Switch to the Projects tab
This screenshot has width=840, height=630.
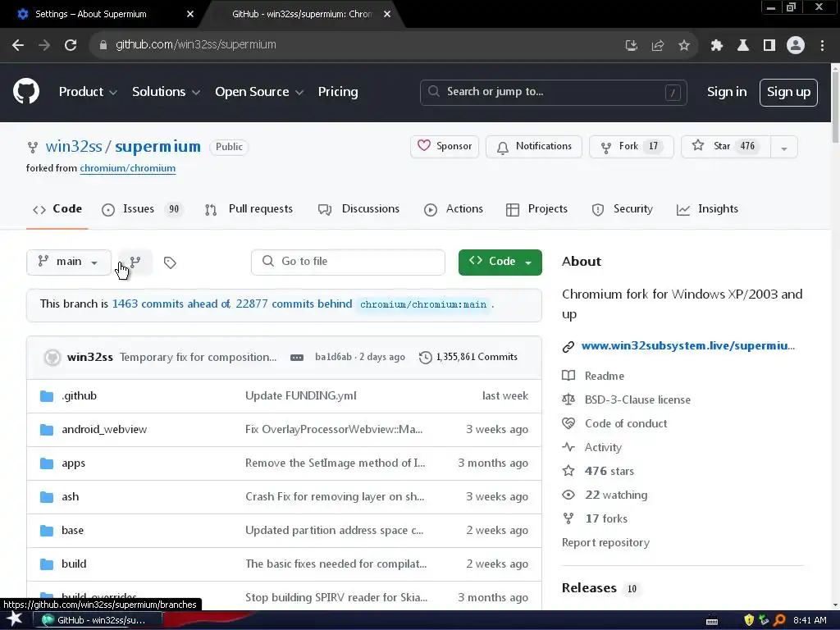(536, 209)
